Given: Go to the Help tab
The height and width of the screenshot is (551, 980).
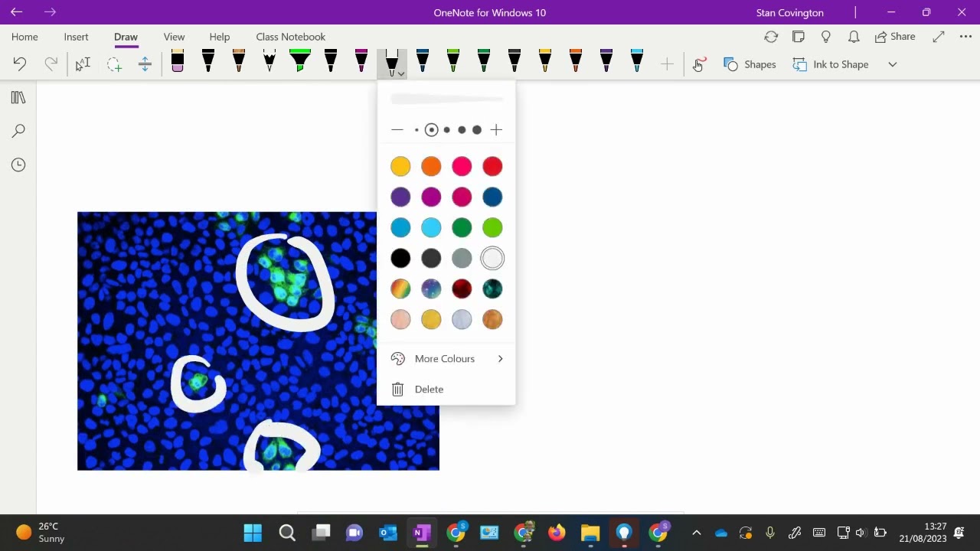Looking at the screenshot, I should 220,37.
